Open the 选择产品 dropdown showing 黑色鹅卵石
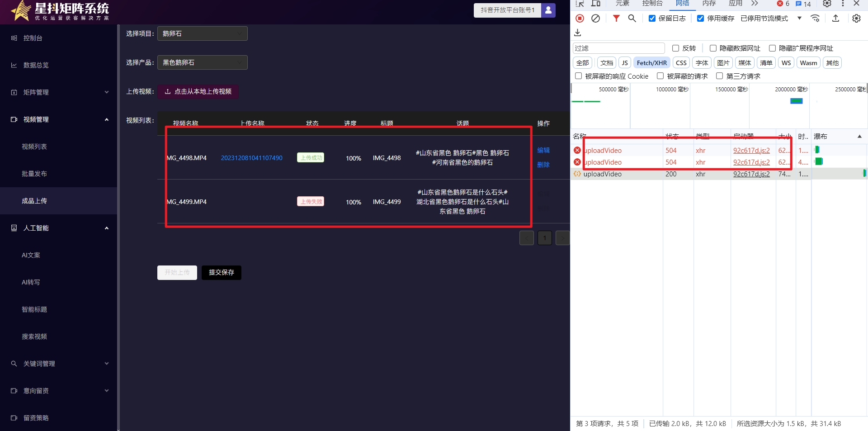This screenshot has height=431, width=868. pyautogui.click(x=202, y=62)
